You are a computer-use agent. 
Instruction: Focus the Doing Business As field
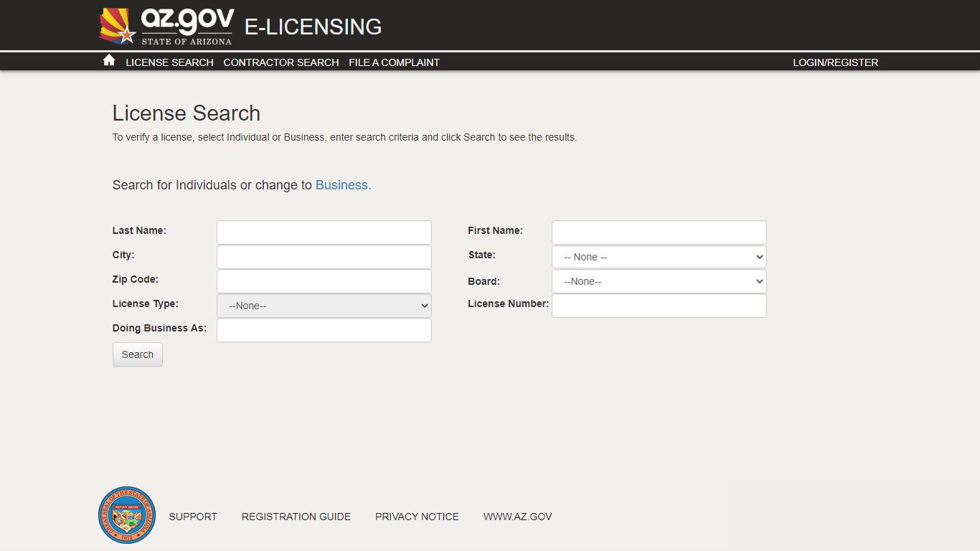(324, 330)
